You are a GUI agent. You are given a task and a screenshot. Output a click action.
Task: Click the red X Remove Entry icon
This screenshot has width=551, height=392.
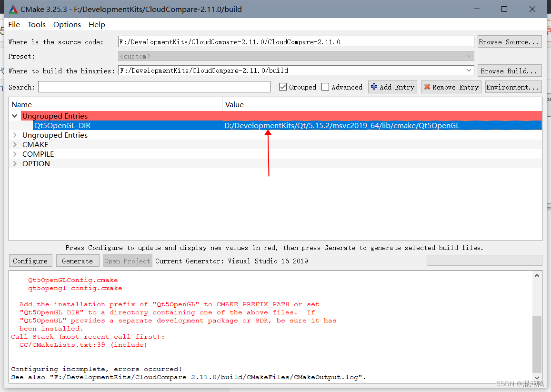point(427,87)
